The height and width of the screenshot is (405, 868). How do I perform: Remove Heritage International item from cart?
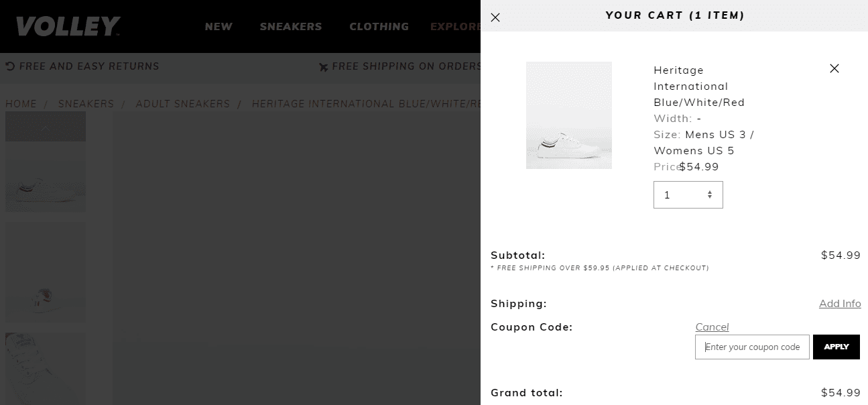pos(834,68)
